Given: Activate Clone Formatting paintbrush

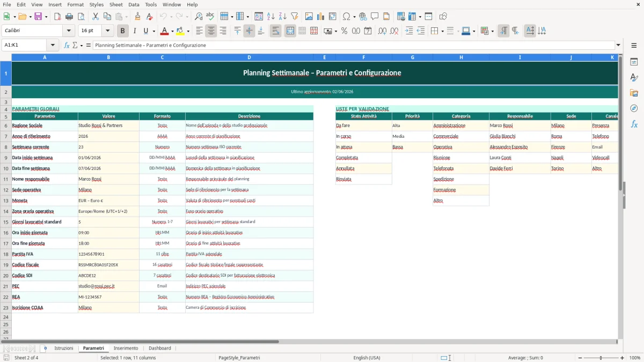Looking at the screenshot, I should pos(137,17).
